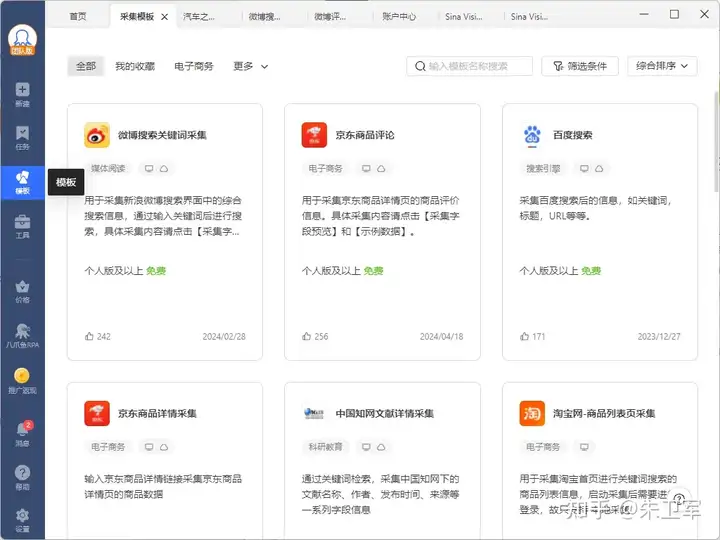
Task: Click the 搜索引擎 tag on 百度搜索 card
Action: tap(543, 169)
